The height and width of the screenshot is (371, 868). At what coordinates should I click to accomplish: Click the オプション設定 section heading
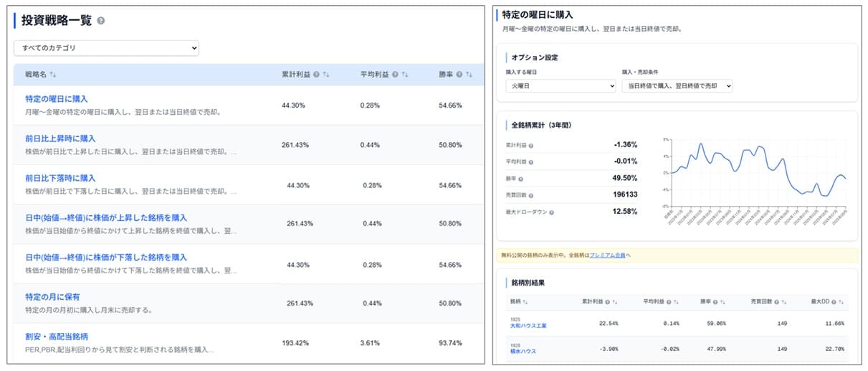click(x=535, y=57)
